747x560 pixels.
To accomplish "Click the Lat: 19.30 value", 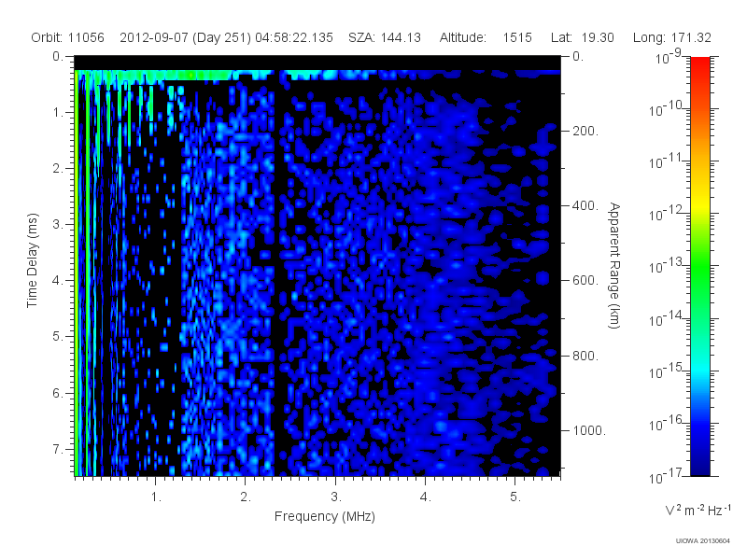I will [582, 37].
